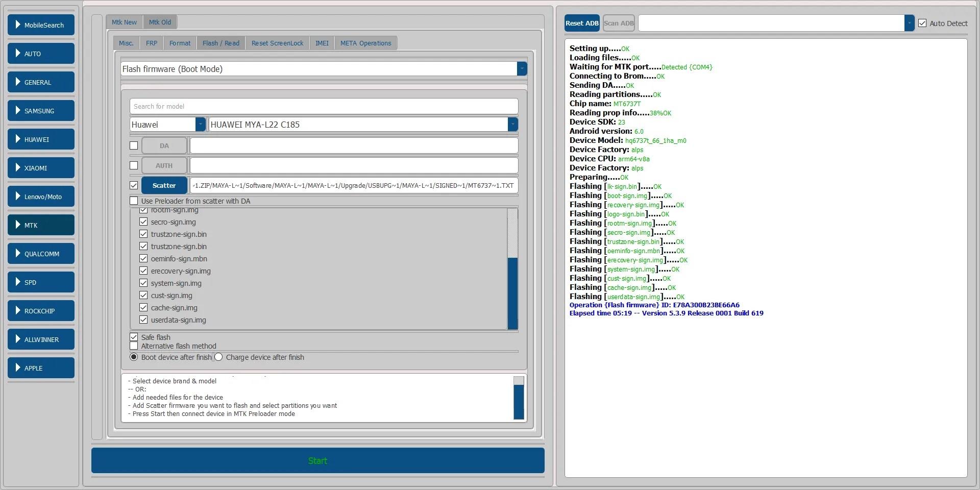980x490 pixels.
Task: Switch to the Mtk Old tab
Action: 160,22
